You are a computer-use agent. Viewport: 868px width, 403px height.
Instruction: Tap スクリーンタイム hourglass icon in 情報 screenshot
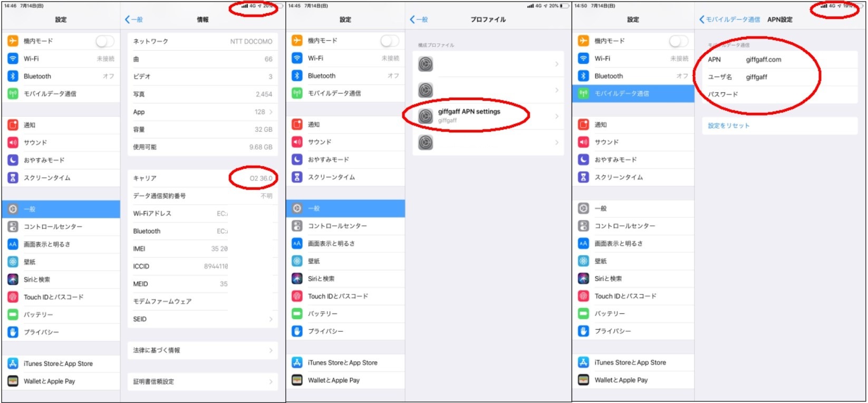tap(13, 178)
